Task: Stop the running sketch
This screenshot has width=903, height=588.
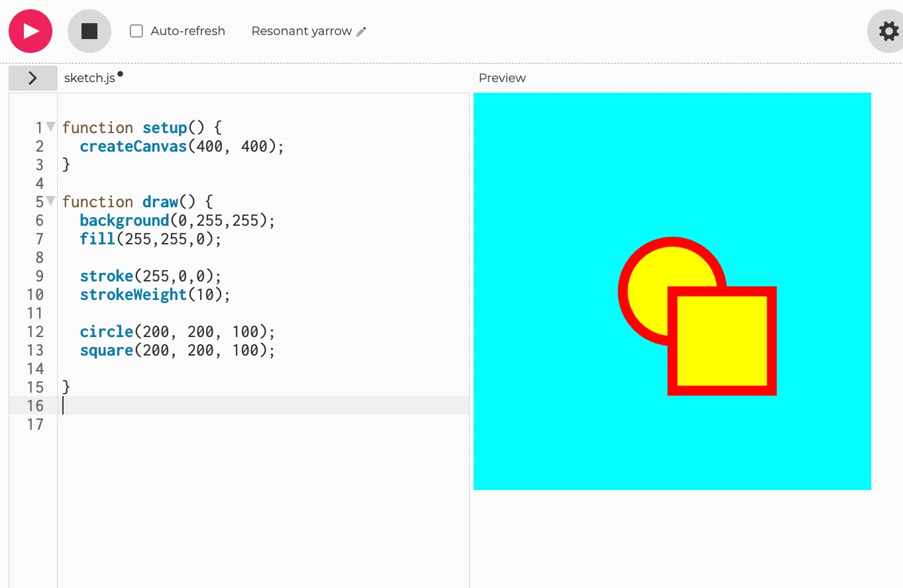Action: tap(89, 31)
